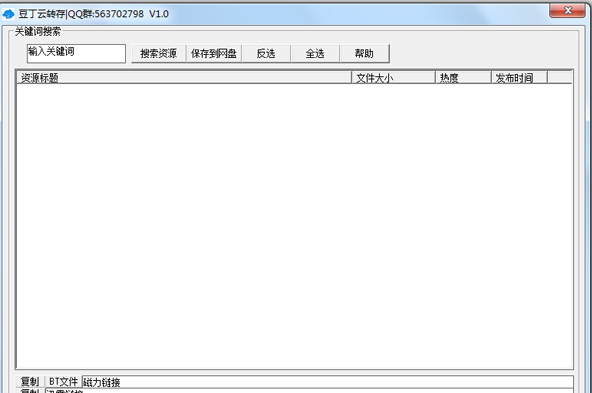
Task: Click the 保存到网盘 button
Action: click(x=214, y=54)
